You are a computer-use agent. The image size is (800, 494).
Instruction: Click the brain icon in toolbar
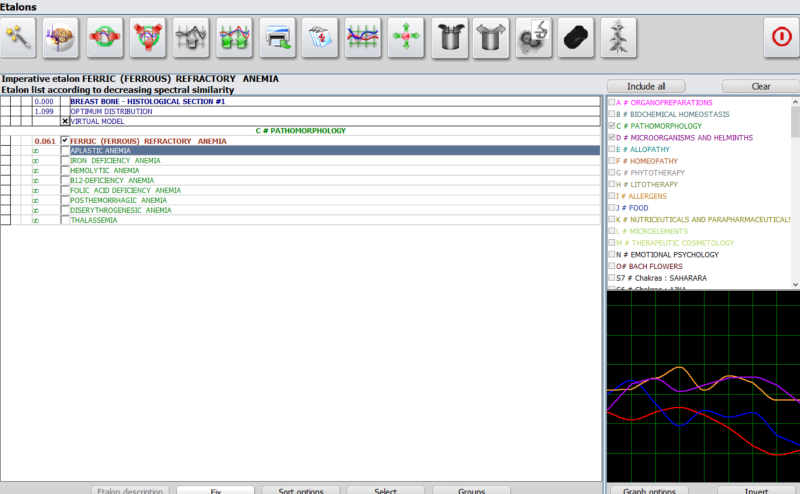tap(65, 38)
